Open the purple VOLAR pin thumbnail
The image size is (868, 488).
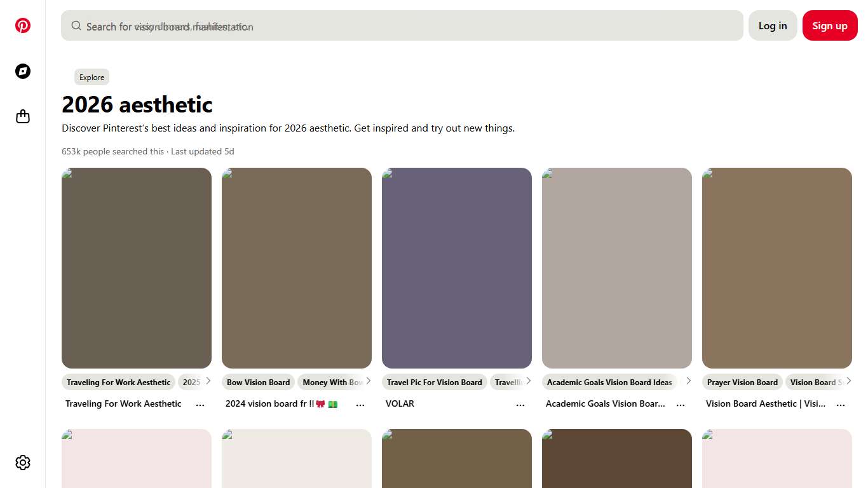(x=457, y=268)
